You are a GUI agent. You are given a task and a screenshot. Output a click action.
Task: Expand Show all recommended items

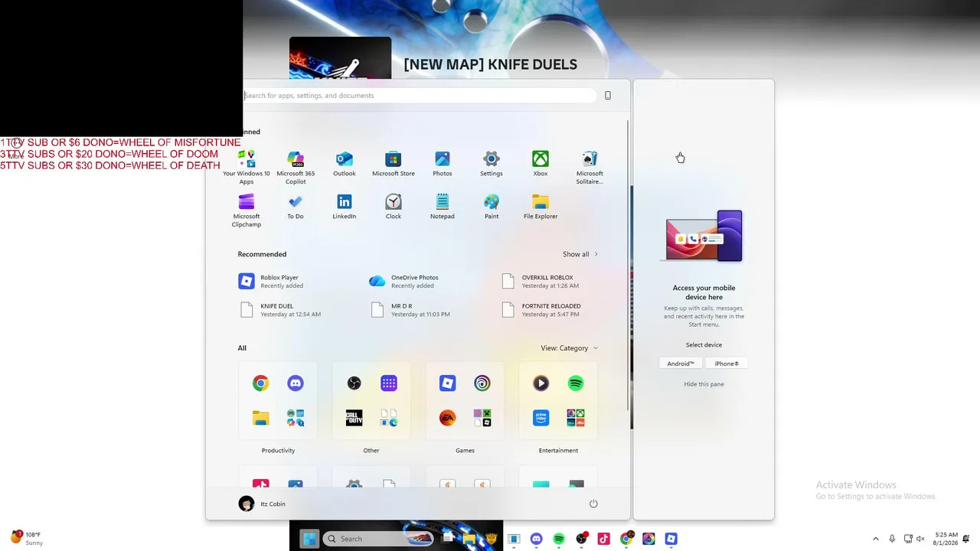[580, 254]
